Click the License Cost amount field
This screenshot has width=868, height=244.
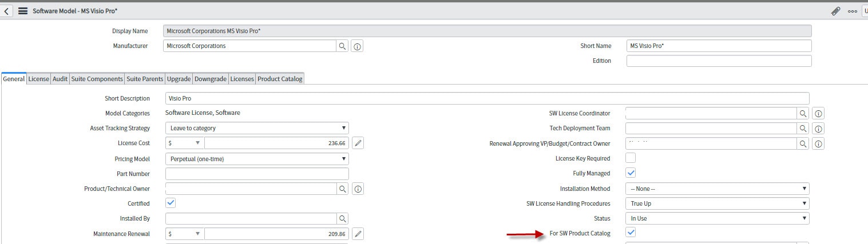[x=277, y=143]
